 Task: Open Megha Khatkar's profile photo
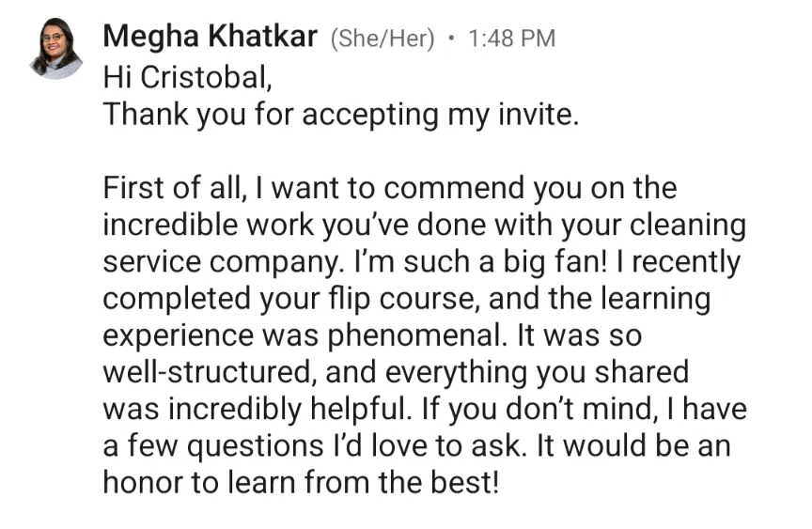click(x=56, y=49)
